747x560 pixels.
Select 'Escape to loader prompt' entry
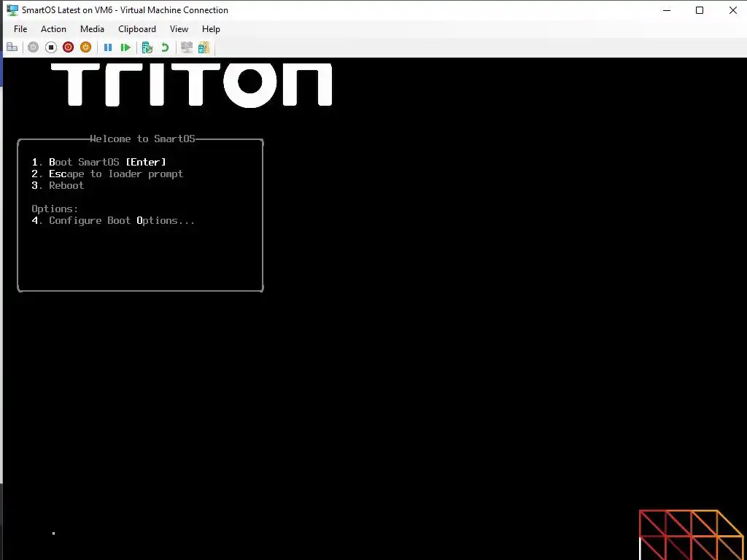point(107,174)
